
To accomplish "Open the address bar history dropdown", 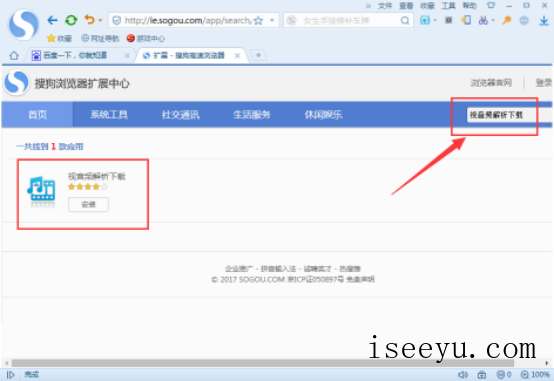I will coord(272,20).
